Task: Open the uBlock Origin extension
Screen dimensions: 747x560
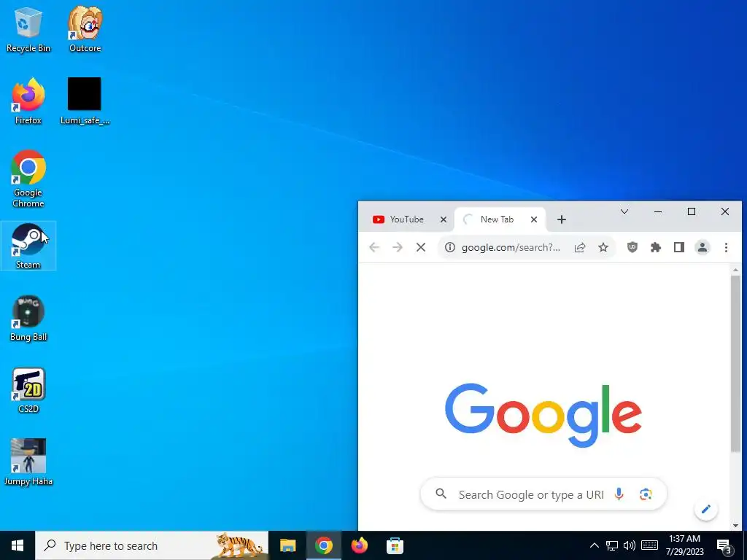Action: point(632,247)
